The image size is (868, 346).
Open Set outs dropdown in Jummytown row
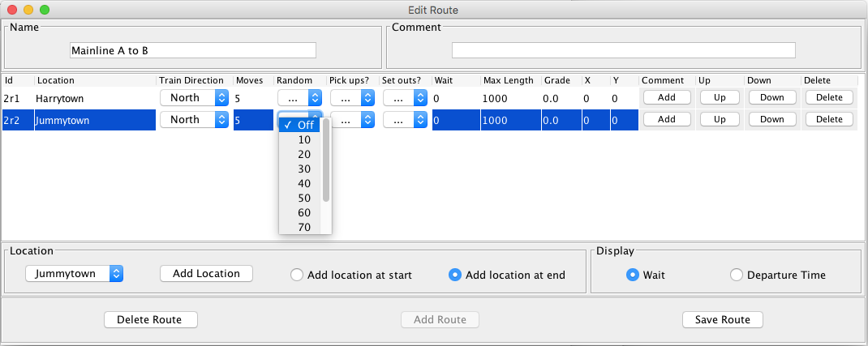[x=404, y=119]
